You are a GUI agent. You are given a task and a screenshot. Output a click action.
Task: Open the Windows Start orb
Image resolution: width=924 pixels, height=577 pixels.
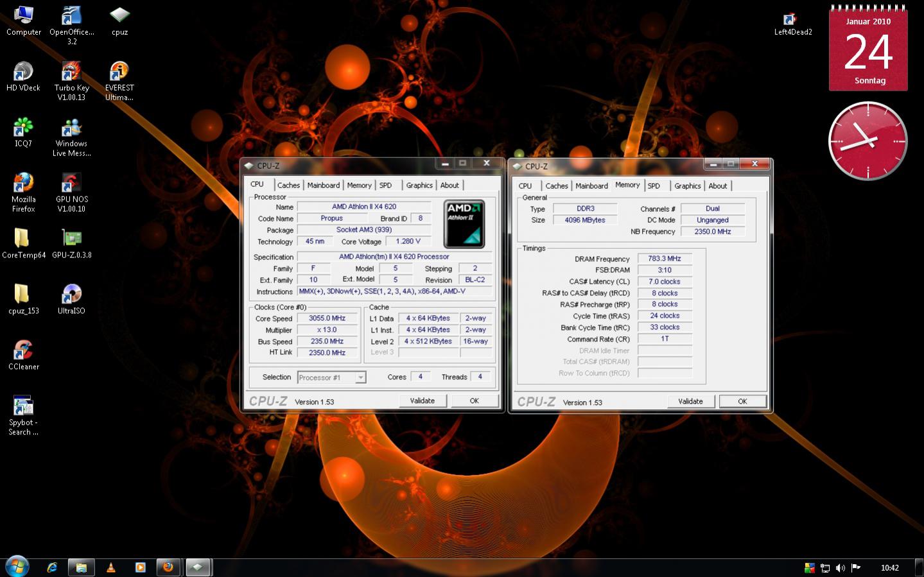[x=17, y=567]
